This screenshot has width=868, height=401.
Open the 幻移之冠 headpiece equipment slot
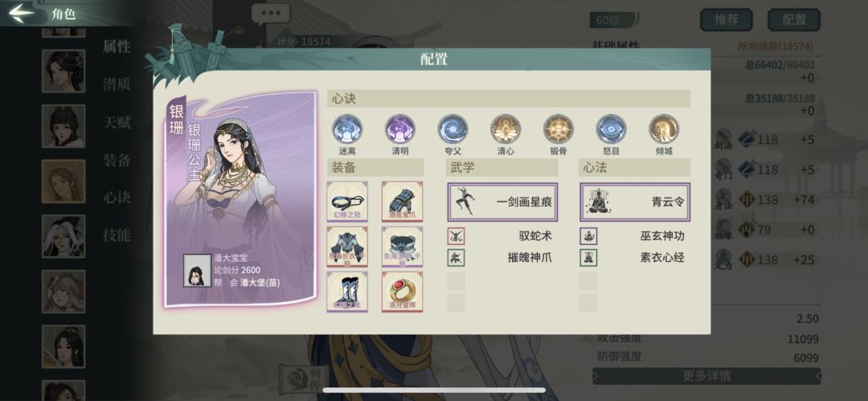pos(347,202)
